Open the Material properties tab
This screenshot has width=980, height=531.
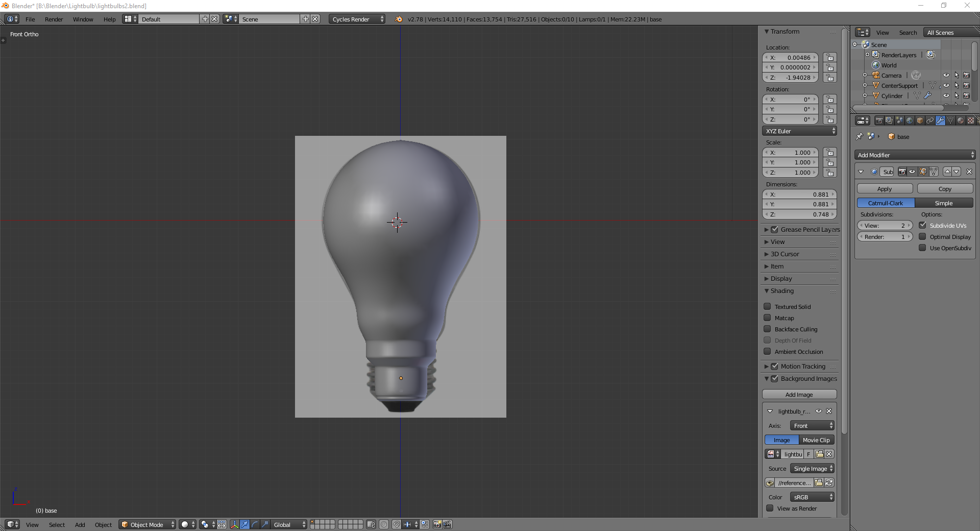tap(961, 120)
